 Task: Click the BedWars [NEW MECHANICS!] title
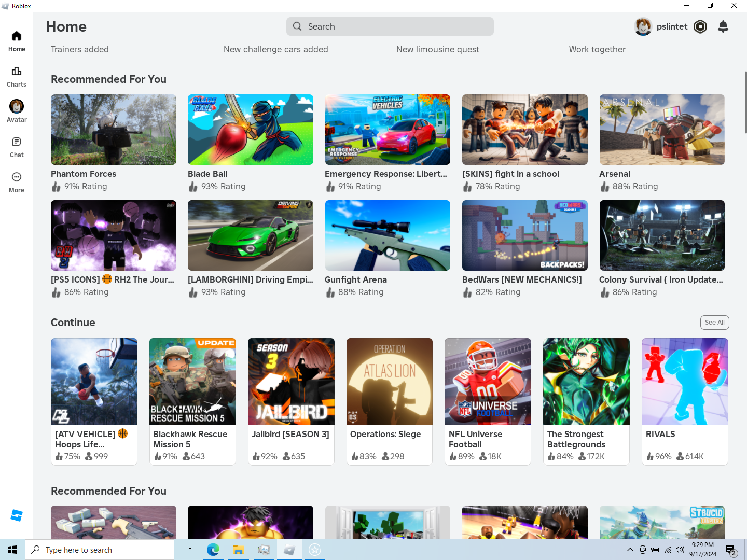point(522,279)
